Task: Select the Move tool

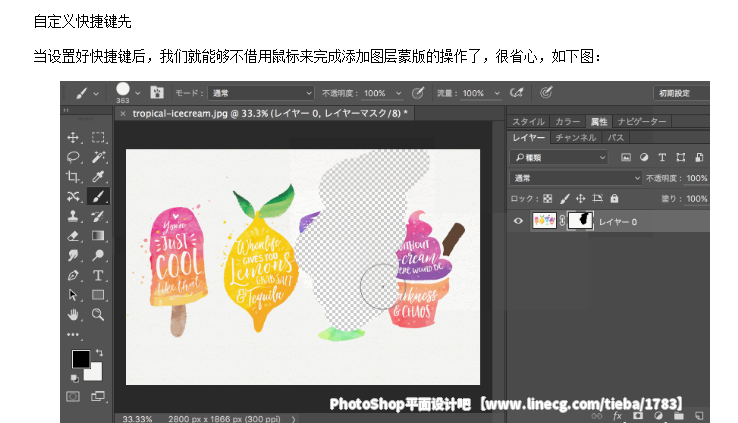Action: coord(73,137)
